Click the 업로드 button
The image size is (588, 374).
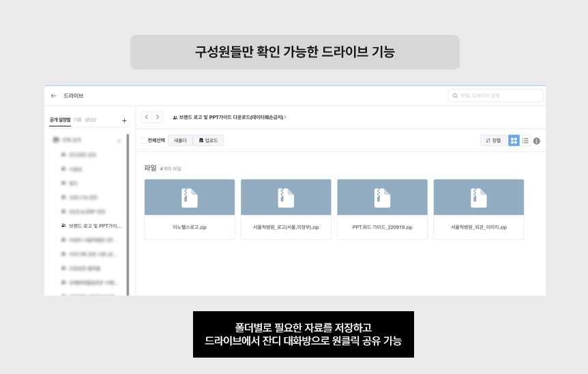click(x=208, y=141)
